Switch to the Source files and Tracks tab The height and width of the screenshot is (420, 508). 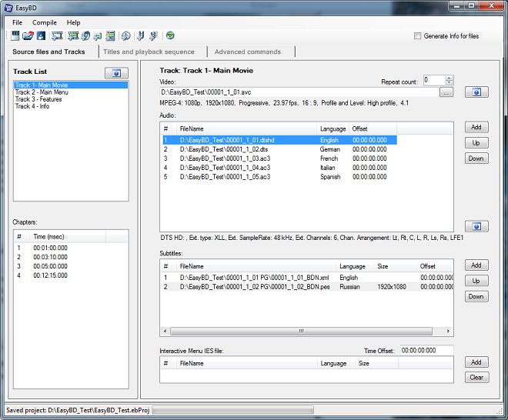pos(48,52)
